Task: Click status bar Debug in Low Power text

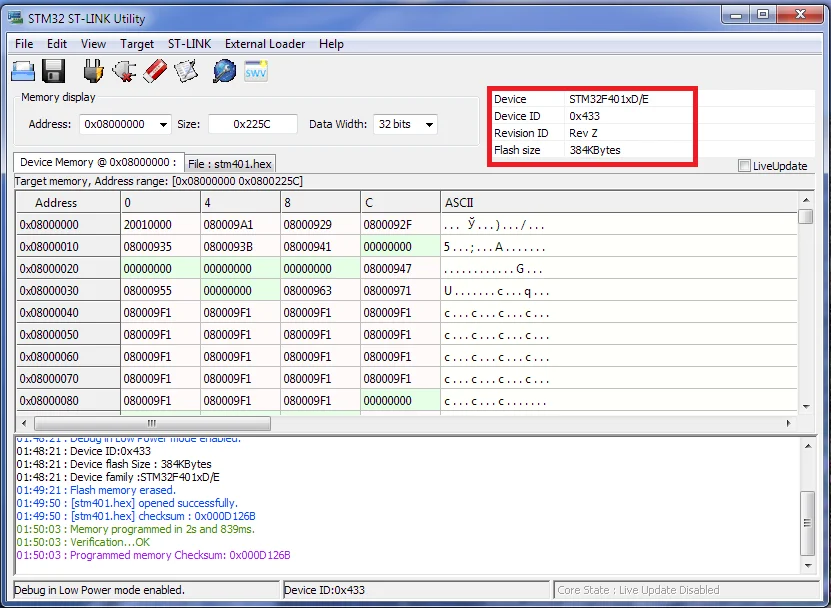Action: coord(99,590)
